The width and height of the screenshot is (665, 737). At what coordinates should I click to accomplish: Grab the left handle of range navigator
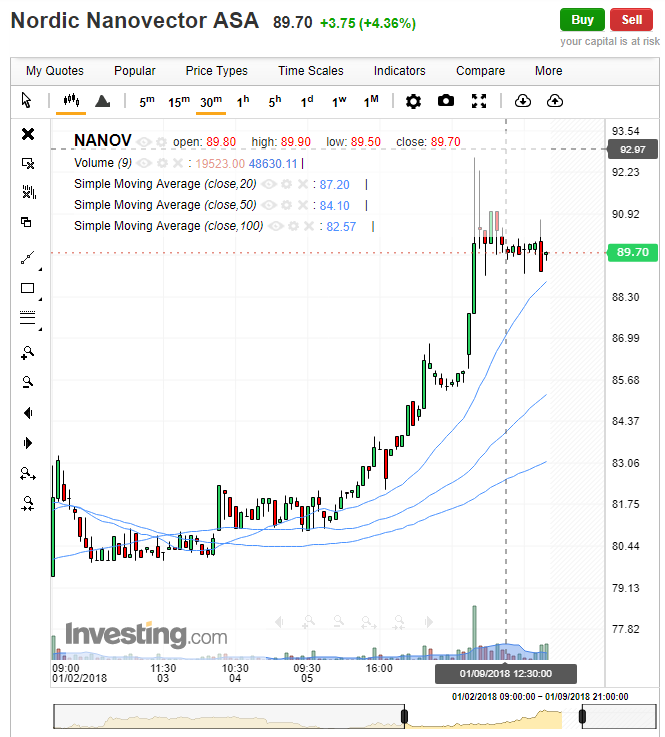404,716
